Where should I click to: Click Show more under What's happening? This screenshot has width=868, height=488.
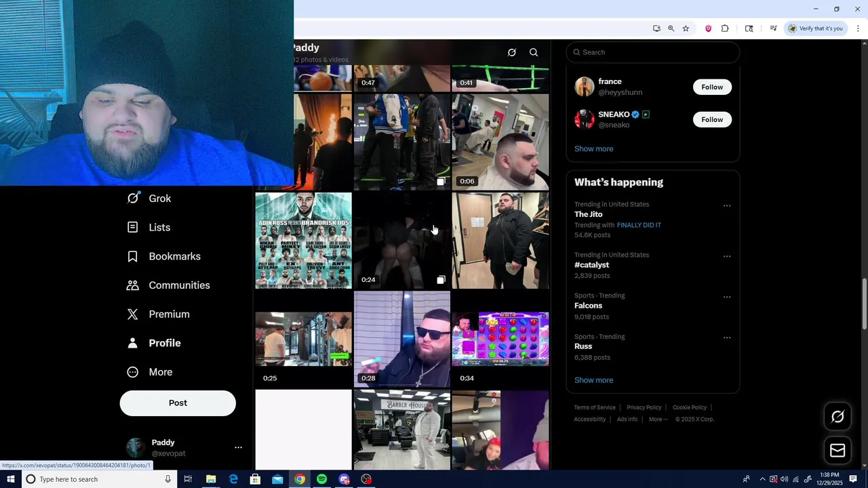[x=594, y=380]
